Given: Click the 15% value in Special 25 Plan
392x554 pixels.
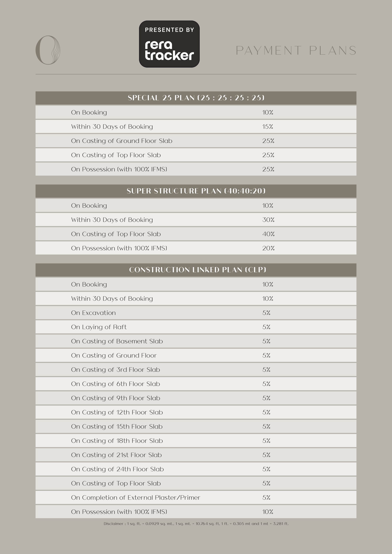Looking at the screenshot, I should click(x=268, y=126).
